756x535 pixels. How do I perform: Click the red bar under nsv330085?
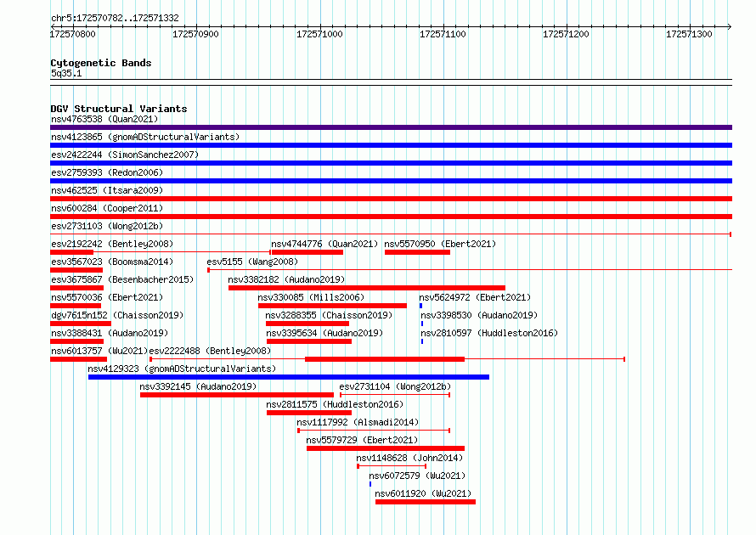coord(332,306)
